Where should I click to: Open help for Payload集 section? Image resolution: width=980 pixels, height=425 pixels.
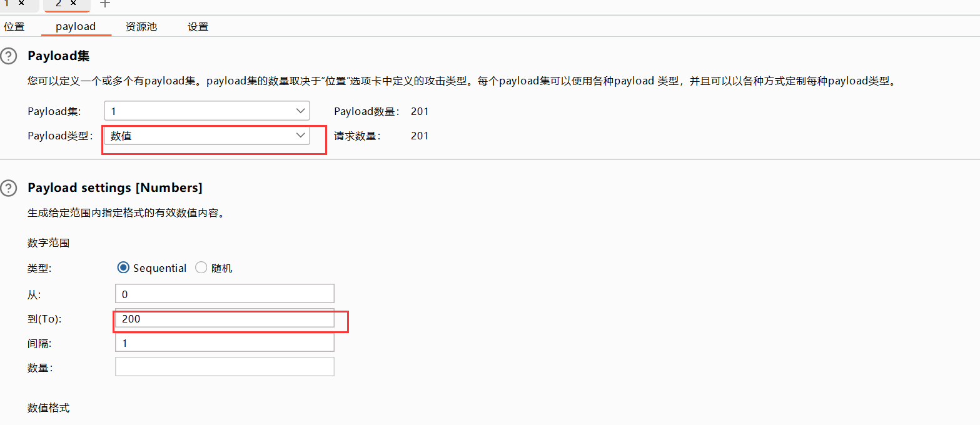(x=8, y=57)
